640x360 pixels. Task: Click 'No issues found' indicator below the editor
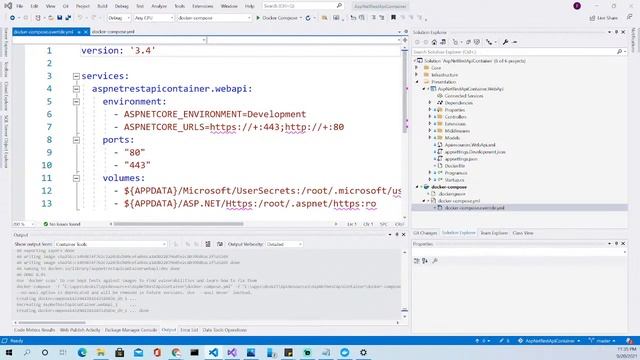(x=62, y=224)
